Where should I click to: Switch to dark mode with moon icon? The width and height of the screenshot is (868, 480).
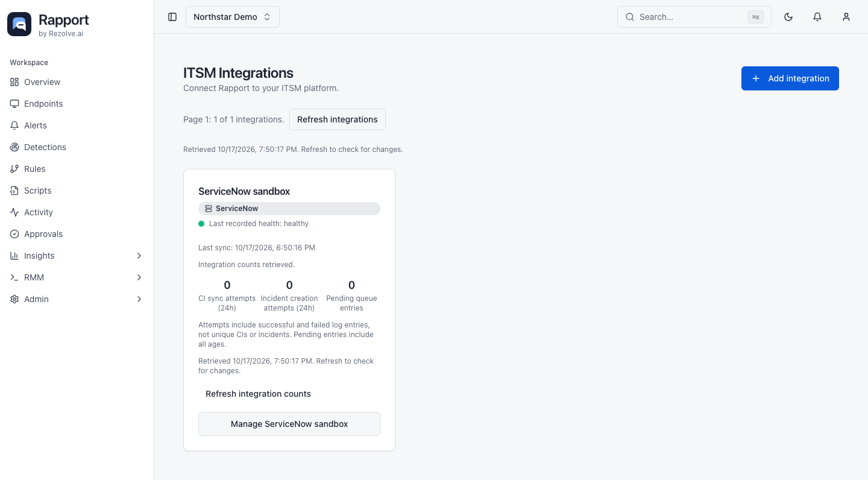(x=788, y=17)
